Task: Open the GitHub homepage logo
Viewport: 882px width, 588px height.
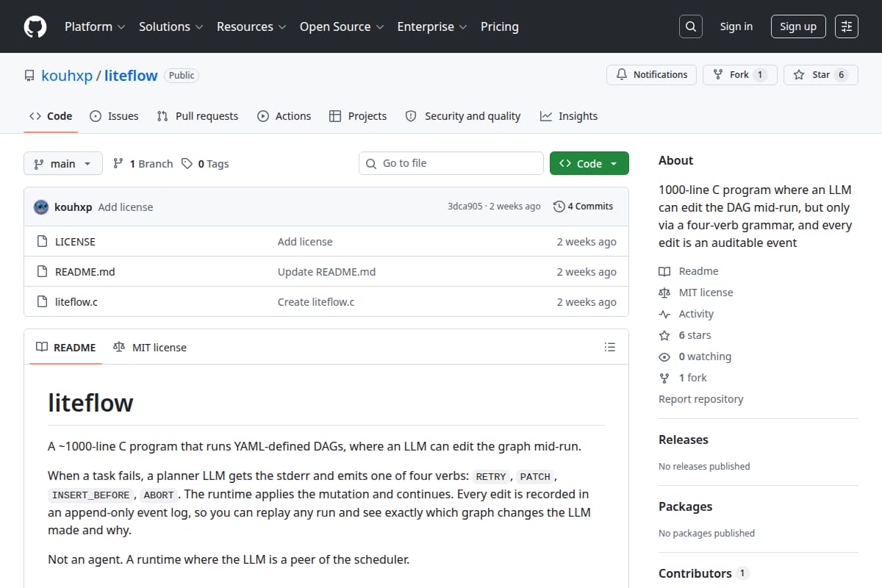Action: 35,26
